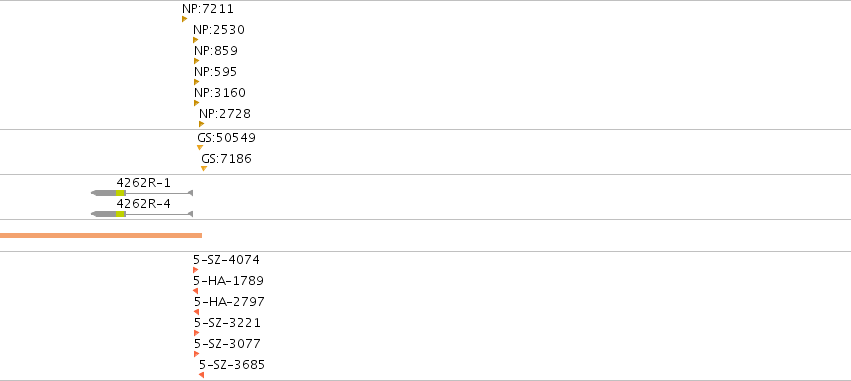Screen dimensions: 851x381
Task: Select the 5-SZ-3221 arrow marker
Action: click(x=196, y=333)
